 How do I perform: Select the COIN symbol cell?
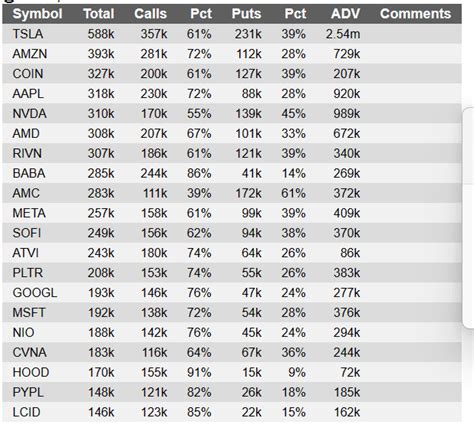click(x=28, y=74)
